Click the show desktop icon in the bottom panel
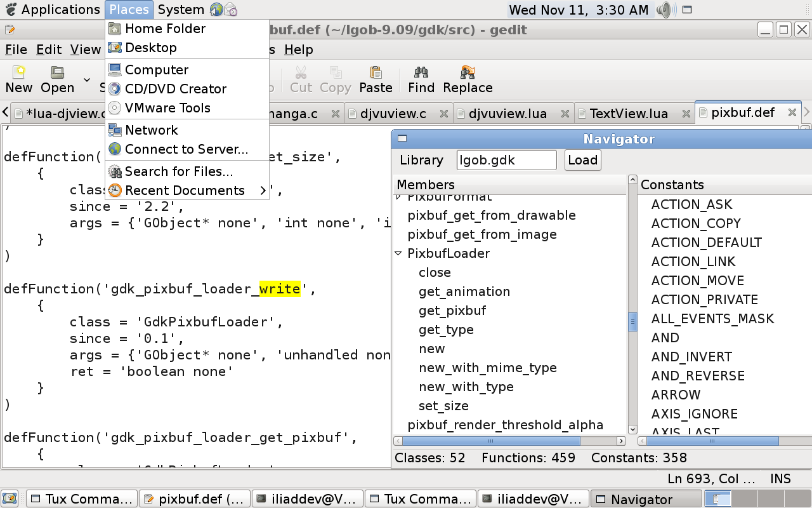 click(10, 499)
